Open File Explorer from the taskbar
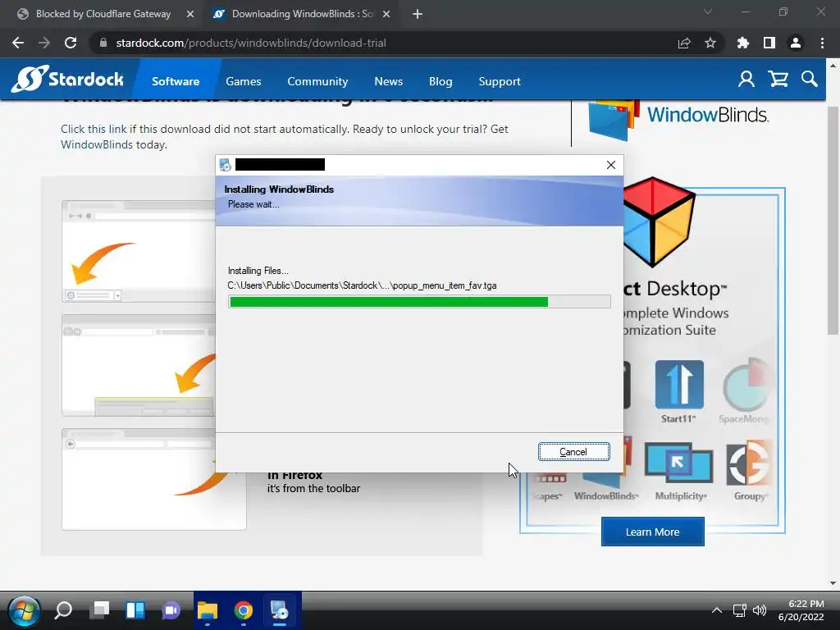The image size is (840, 630). pyautogui.click(x=208, y=610)
